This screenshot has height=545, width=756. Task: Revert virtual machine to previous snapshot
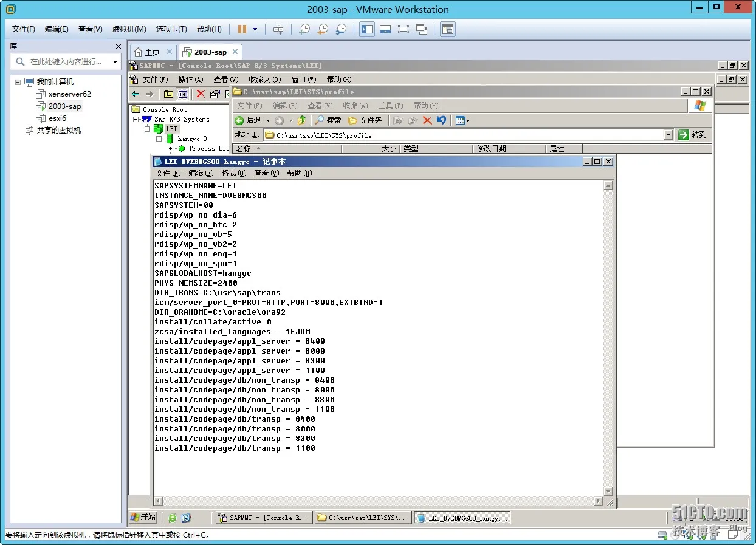click(x=323, y=29)
